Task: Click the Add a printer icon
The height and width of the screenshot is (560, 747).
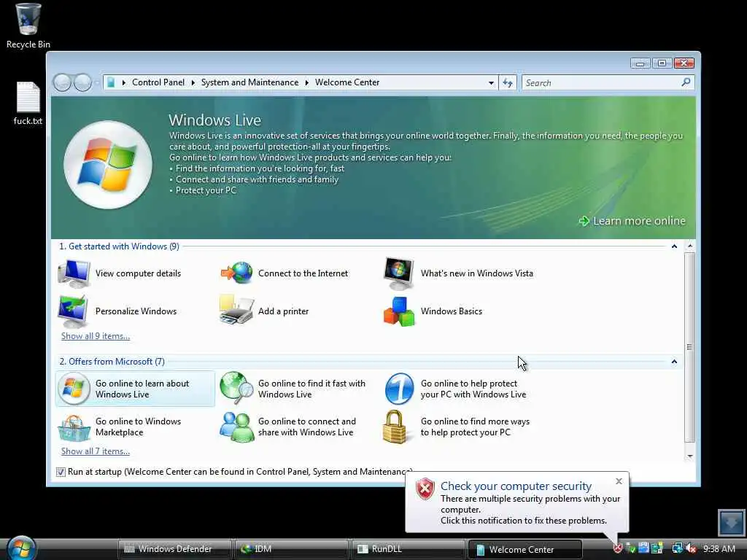Action: point(236,310)
